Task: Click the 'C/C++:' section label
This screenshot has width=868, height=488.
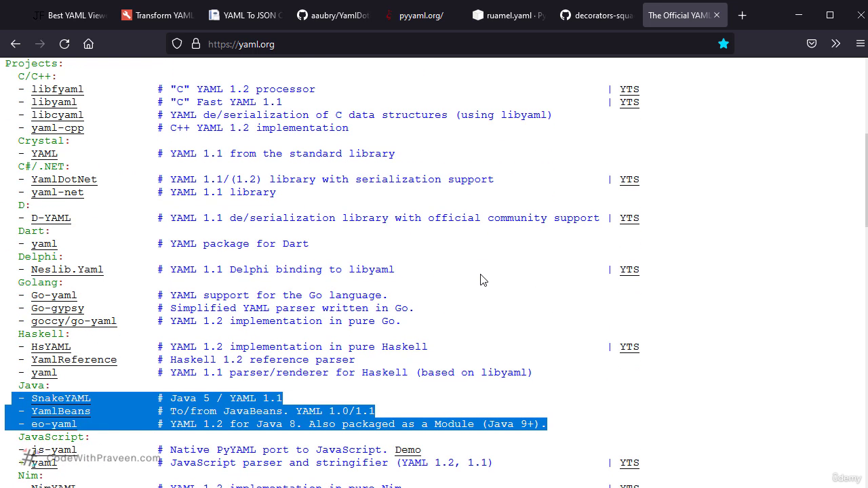Action: (x=38, y=77)
